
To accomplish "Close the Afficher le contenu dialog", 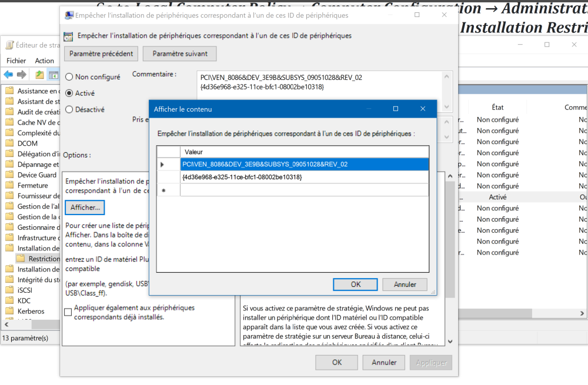I will [423, 109].
